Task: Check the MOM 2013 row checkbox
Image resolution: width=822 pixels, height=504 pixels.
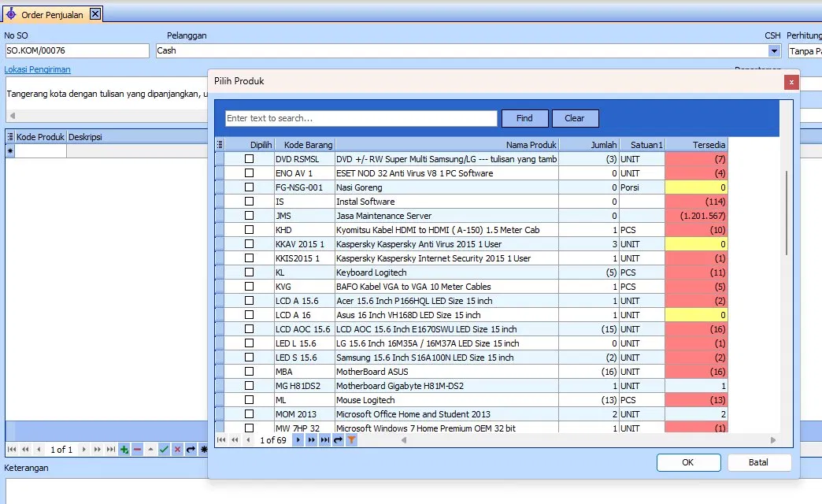Action: [x=249, y=413]
